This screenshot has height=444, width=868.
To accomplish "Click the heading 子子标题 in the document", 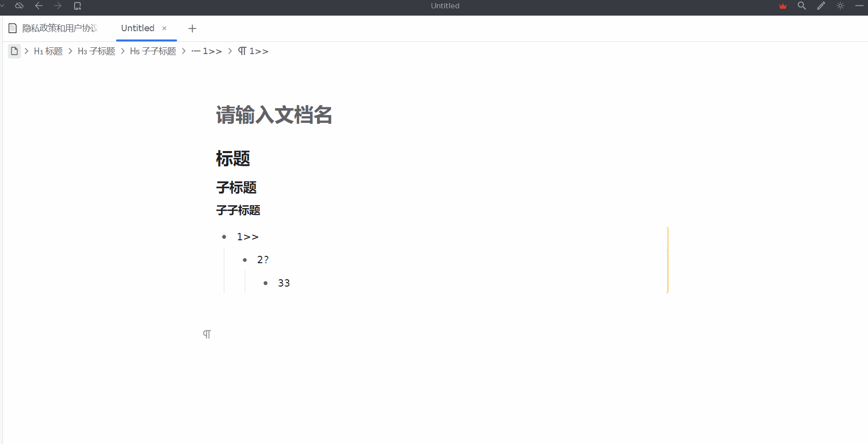I will [238, 210].
